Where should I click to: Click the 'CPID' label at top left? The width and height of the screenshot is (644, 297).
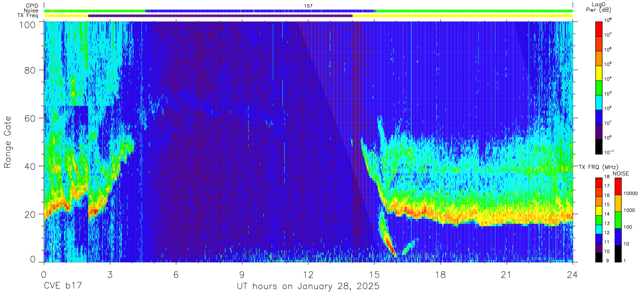[31, 5]
